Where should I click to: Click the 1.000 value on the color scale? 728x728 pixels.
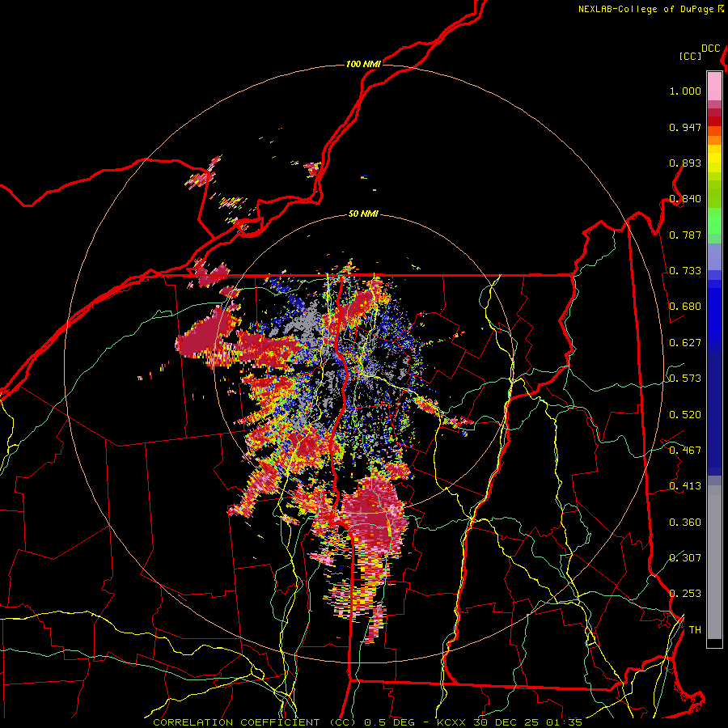[685, 91]
